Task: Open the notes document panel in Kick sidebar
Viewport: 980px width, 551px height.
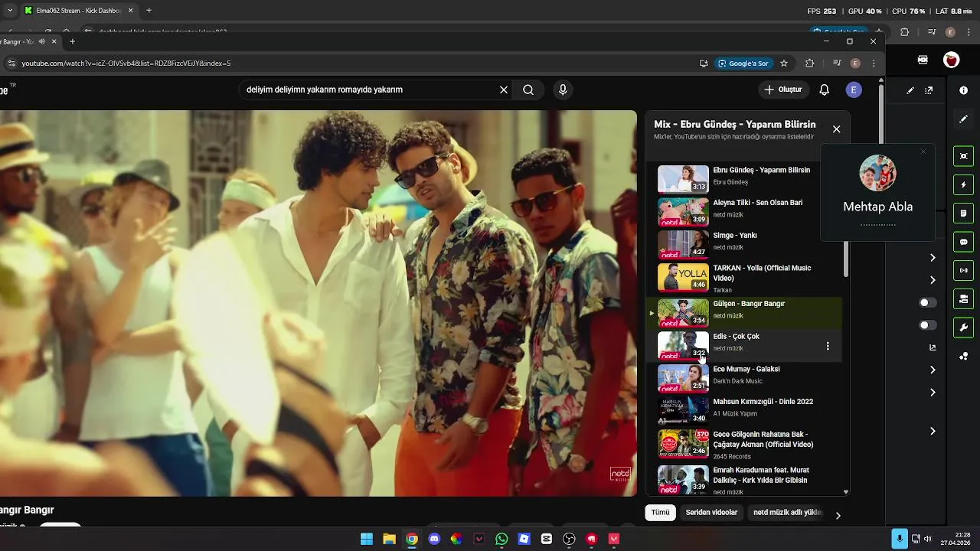Action: coord(963,214)
